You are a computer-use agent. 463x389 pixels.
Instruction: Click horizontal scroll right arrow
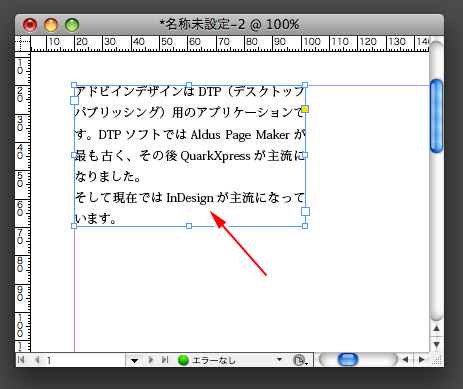(422, 360)
